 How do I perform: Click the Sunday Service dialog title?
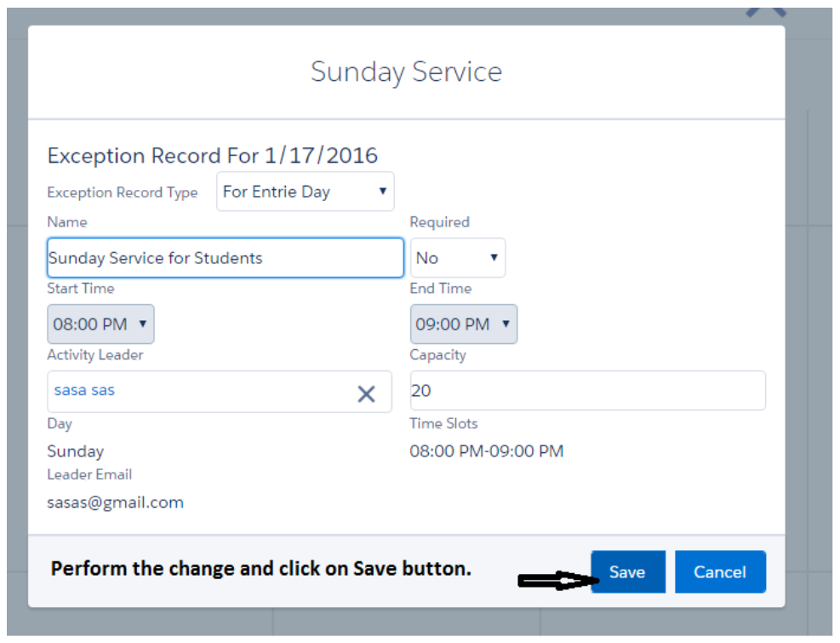pyautogui.click(x=406, y=72)
